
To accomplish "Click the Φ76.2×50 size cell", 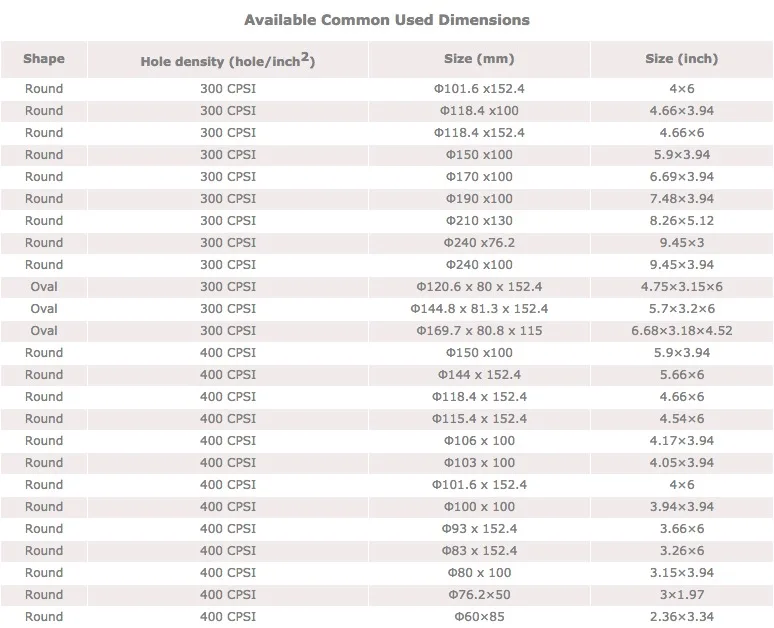I will tap(479, 595).
